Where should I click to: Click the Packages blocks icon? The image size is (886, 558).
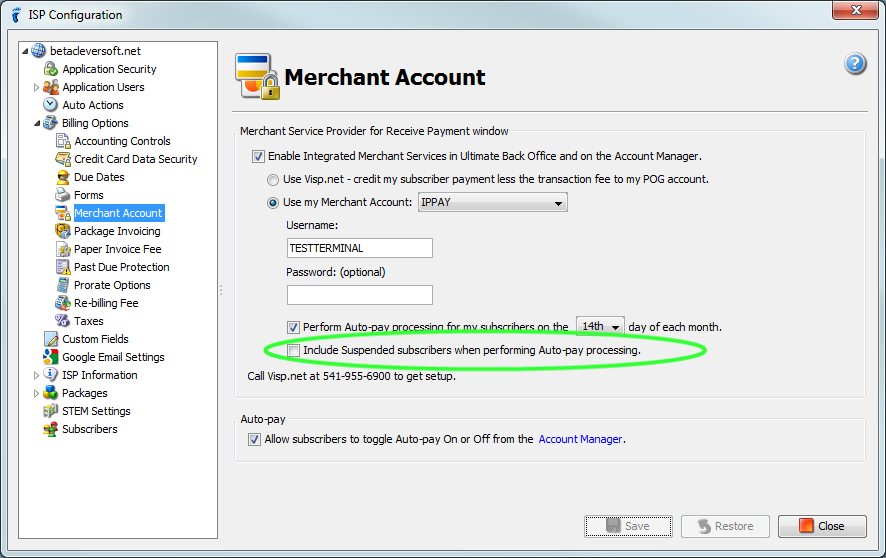[51, 393]
